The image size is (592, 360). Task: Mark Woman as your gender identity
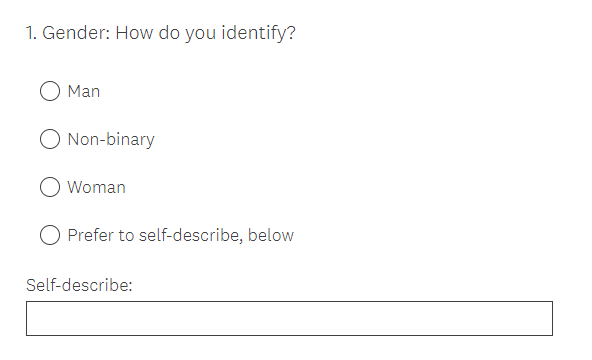click(x=50, y=187)
